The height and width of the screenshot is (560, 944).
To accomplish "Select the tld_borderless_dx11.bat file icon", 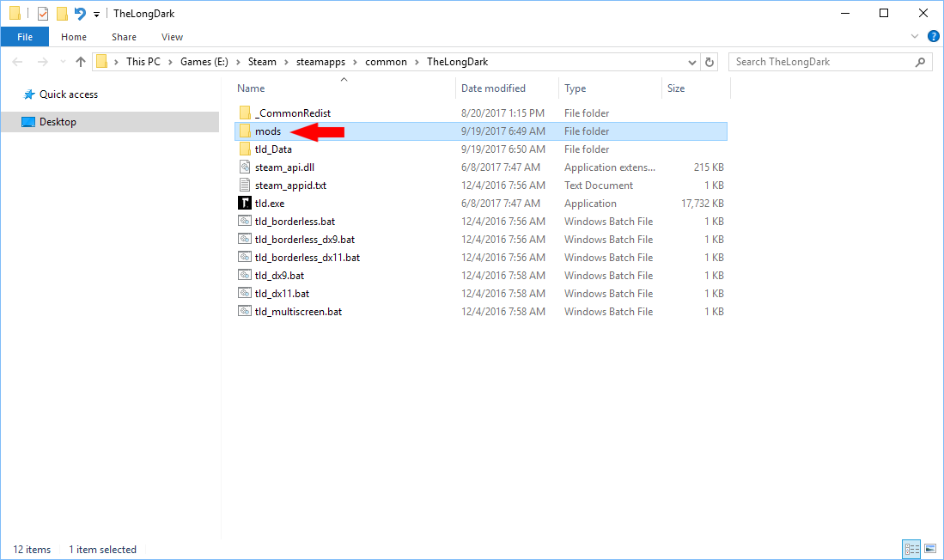I will 245,258.
